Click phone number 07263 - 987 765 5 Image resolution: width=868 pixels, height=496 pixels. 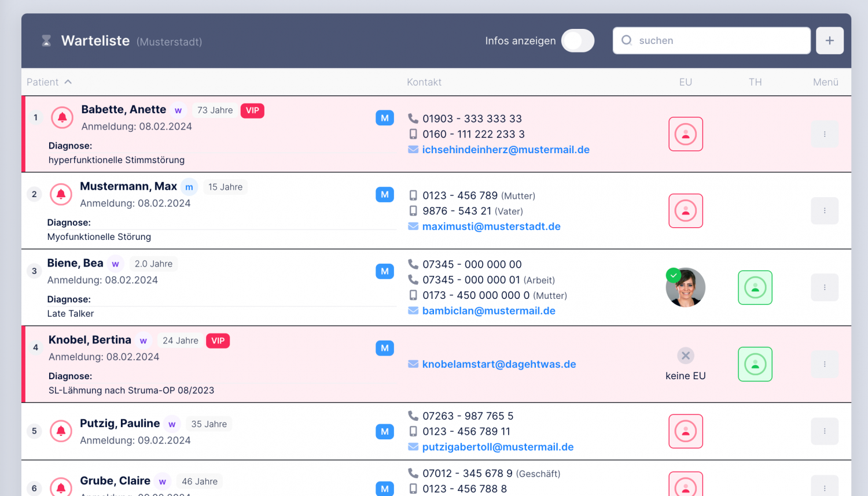(468, 416)
